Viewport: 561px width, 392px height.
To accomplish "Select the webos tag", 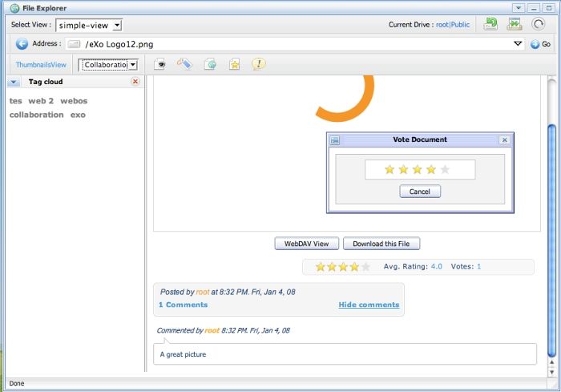I will [74, 101].
